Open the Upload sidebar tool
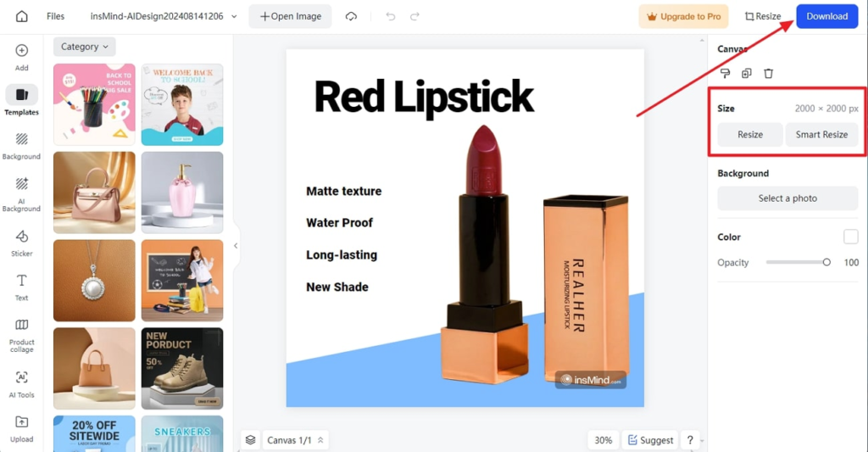Image resolution: width=868 pixels, height=452 pixels. [x=21, y=429]
